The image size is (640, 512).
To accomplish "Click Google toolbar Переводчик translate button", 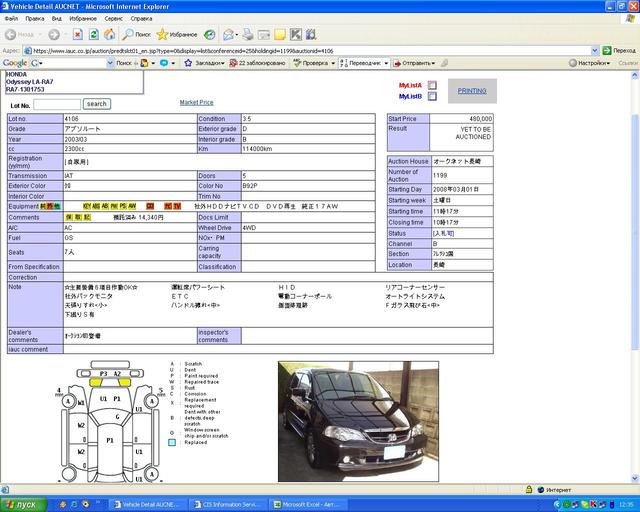I will [360, 63].
